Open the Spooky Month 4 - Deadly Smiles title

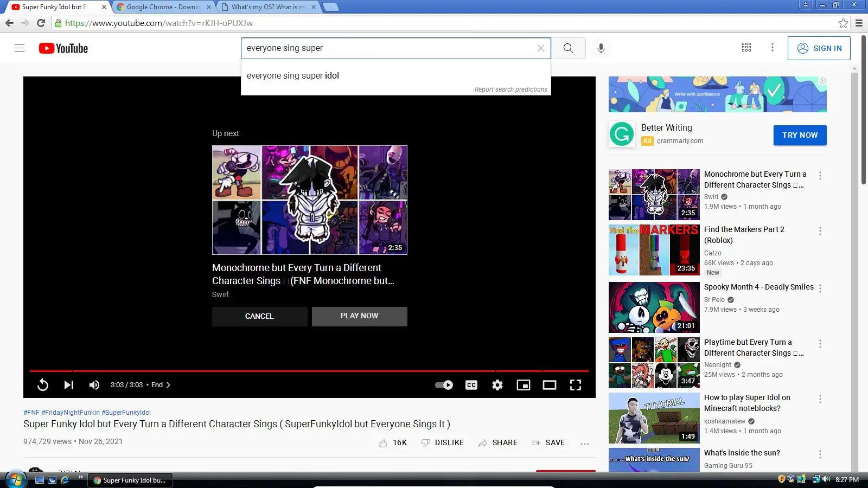(758, 287)
